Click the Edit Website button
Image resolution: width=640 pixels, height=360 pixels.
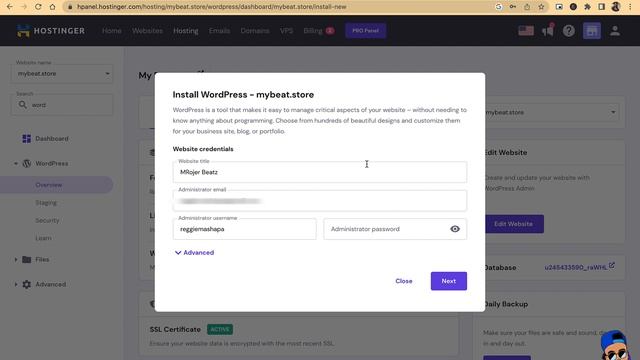coord(514,224)
